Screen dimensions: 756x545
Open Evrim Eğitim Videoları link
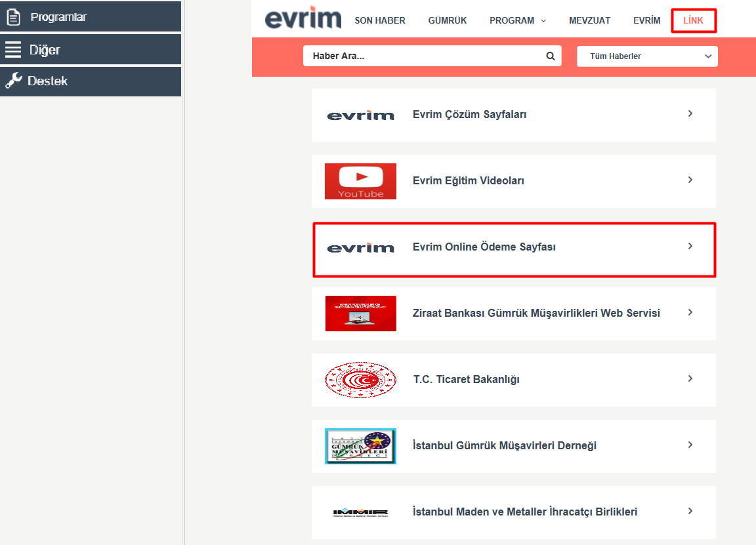coord(513,181)
